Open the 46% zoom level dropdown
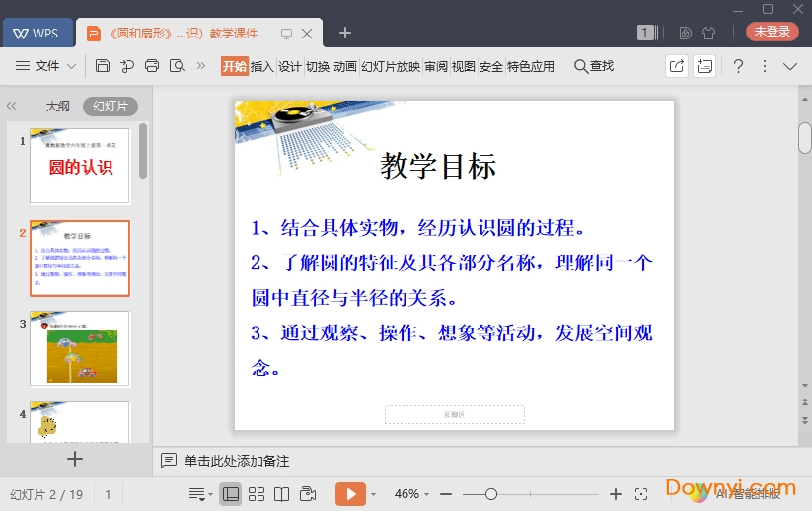The width and height of the screenshot is (812, 511). coord(411,494)
